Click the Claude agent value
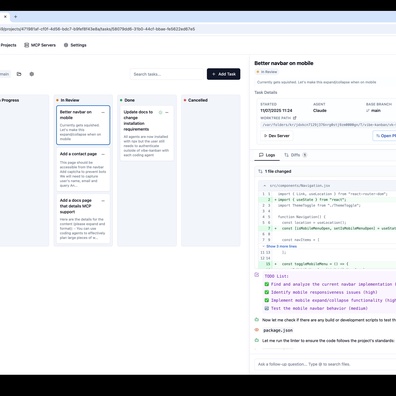396x396 pixels. point(320,110)
